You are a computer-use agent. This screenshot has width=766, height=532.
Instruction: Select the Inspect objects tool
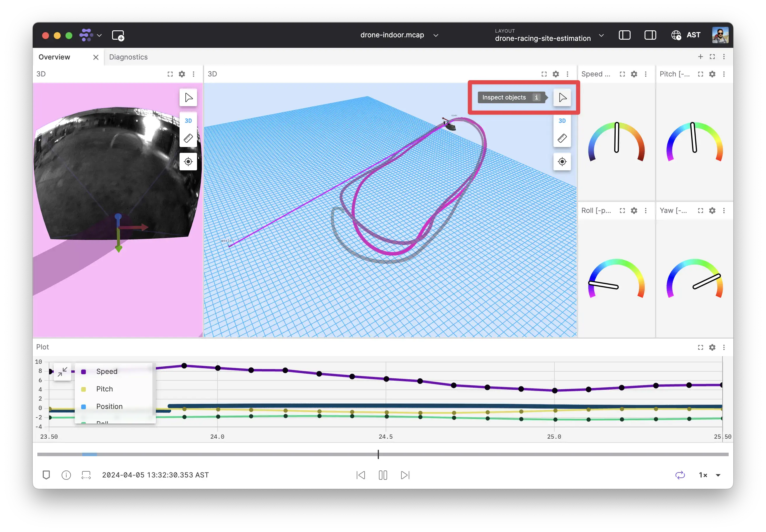[562, 97]
